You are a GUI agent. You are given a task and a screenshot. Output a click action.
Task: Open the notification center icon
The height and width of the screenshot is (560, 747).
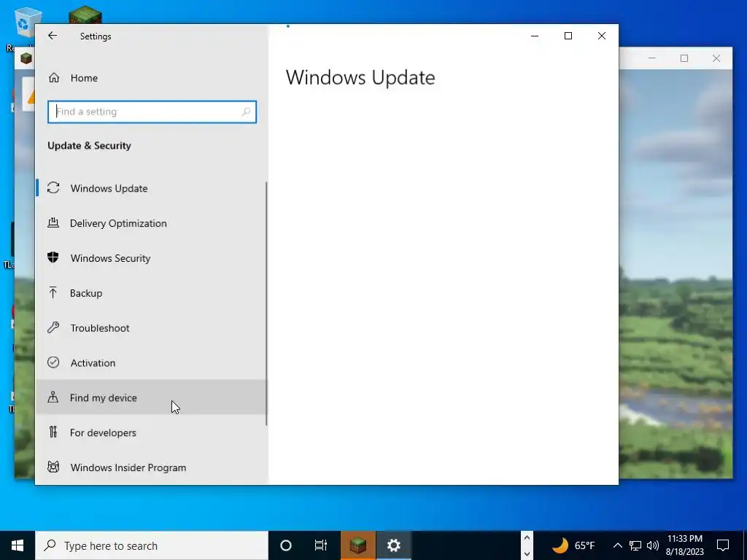click(x=723, y=545)
